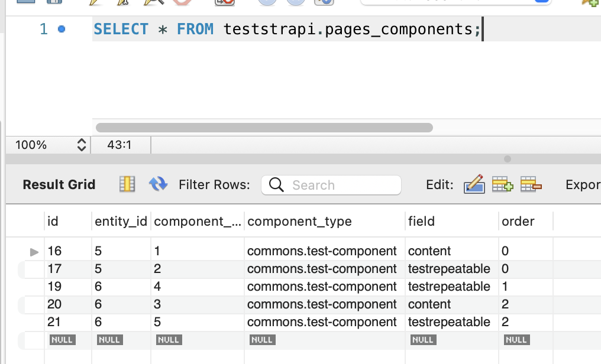The height and width of the screenshot is (364, 601).
Task: Toggle between grid and form result view
Action: (127, 184)
